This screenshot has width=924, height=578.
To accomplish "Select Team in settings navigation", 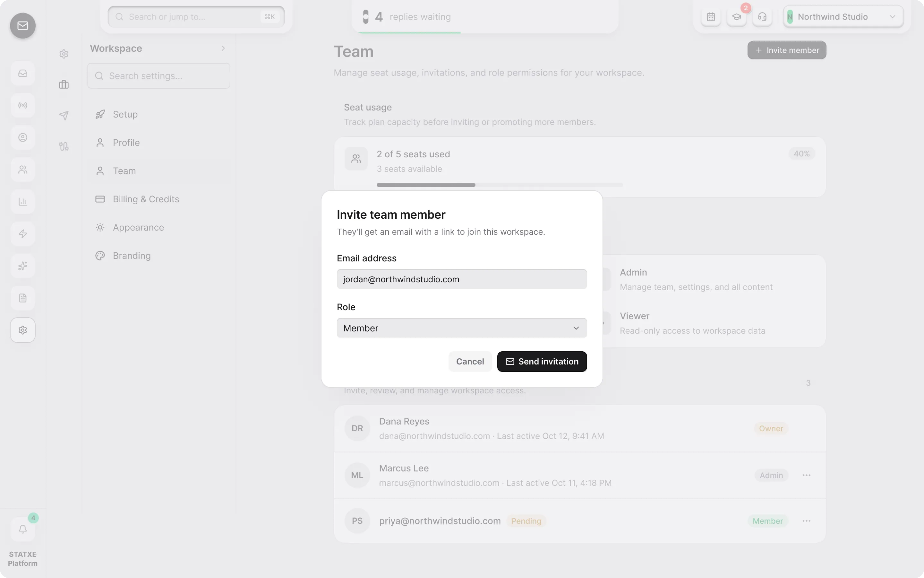I will click(x=159, y=171).
